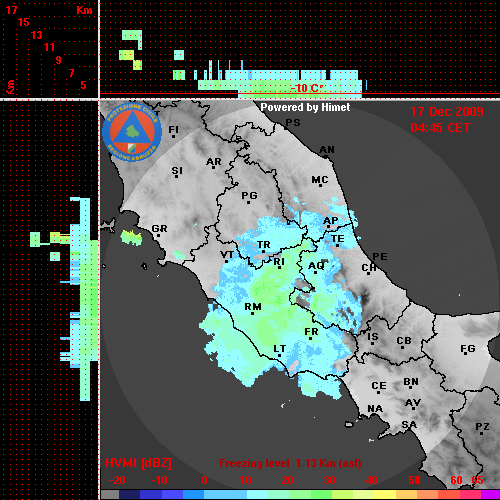
Task: Click the FI city label
Action: point(174,129)
